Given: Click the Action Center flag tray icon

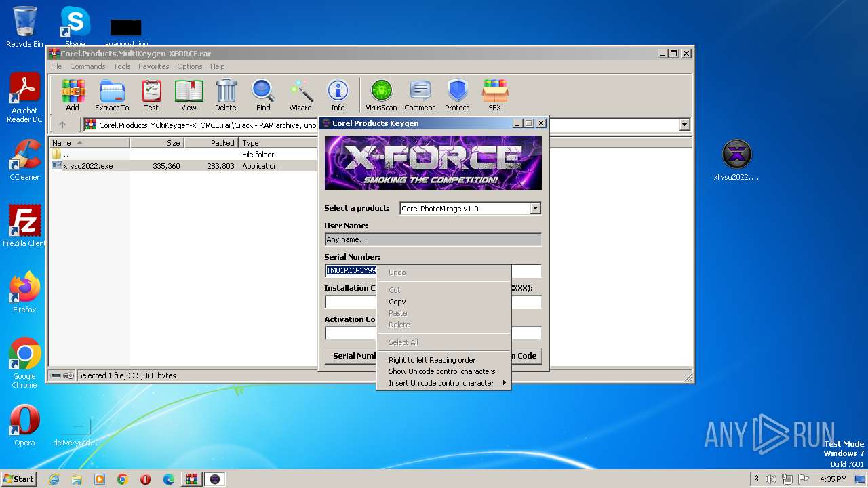Looking at the screenshot, I should [x=803, y=479].
